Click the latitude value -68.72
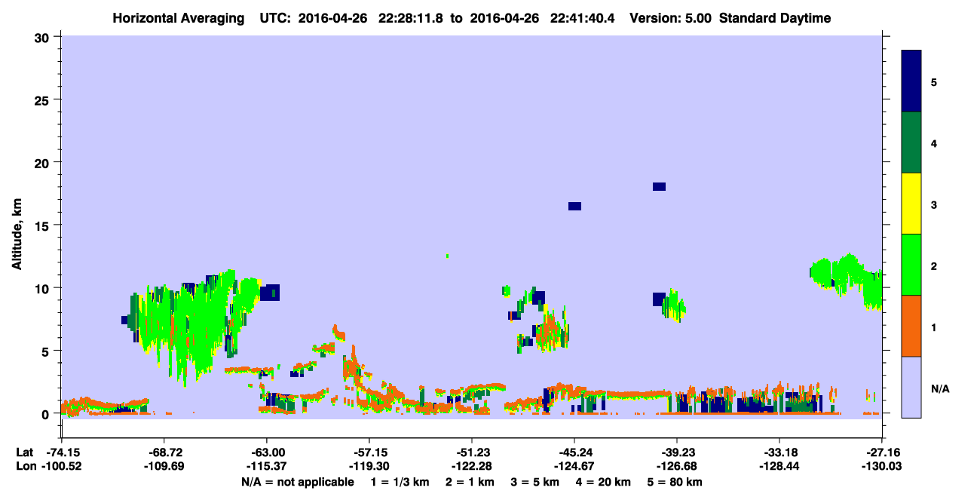The image size is (980, 503). coord(164,452)
